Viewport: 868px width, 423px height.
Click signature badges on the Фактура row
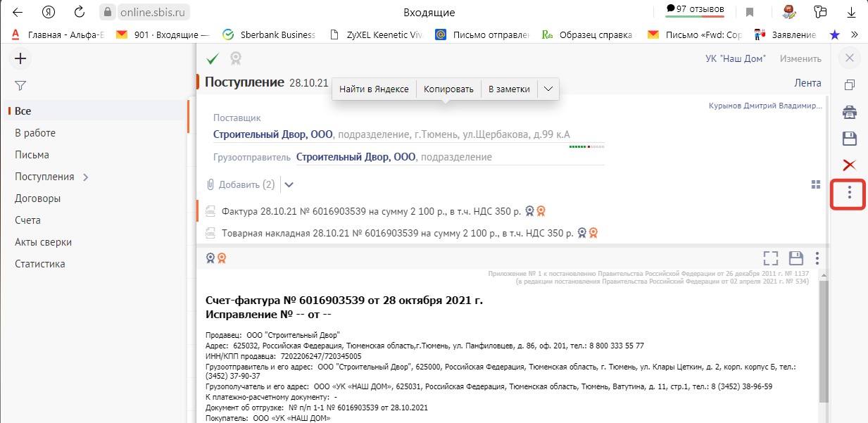tap(535, 210)
